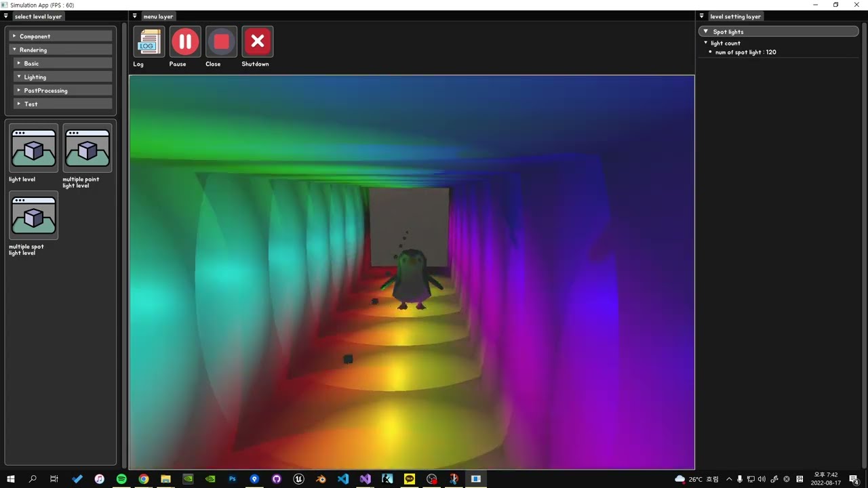
Task: Open Windows taskbar search
Action: [x=33, y=479]
